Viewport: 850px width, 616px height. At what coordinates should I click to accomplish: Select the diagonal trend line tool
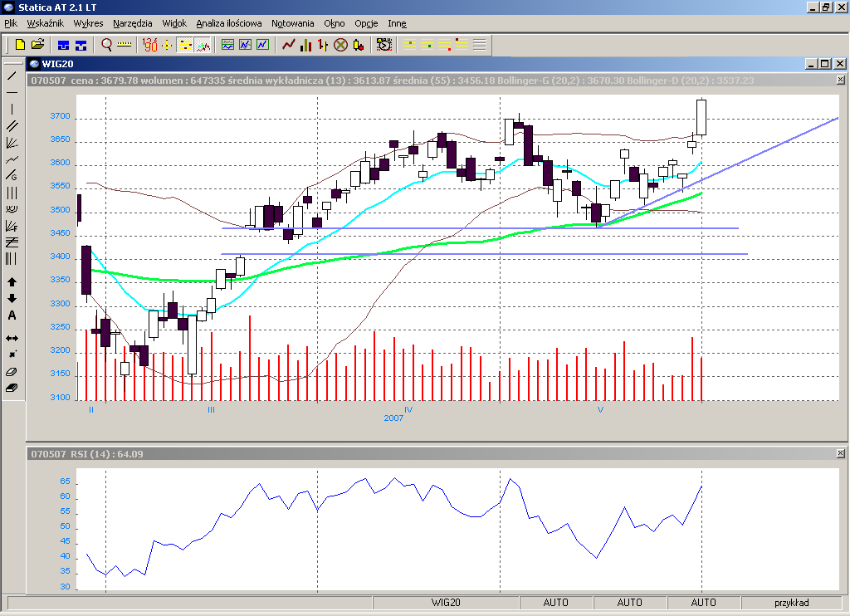[12, 76]
